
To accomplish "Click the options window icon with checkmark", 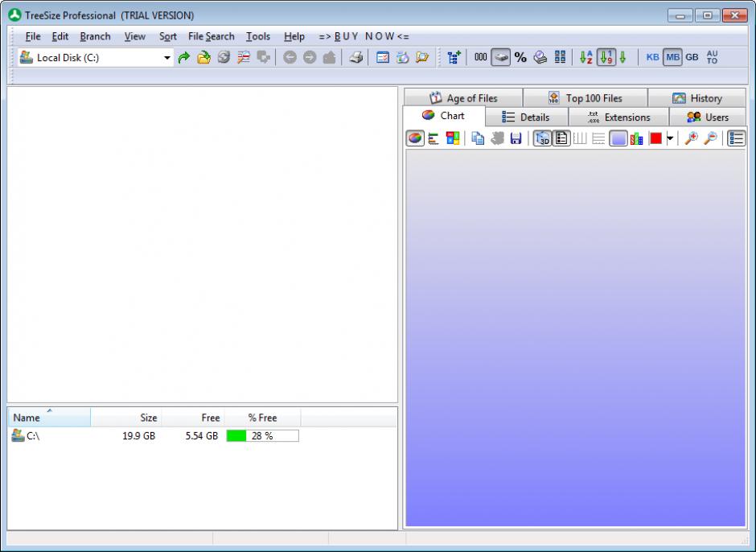I will coord(383,58).
